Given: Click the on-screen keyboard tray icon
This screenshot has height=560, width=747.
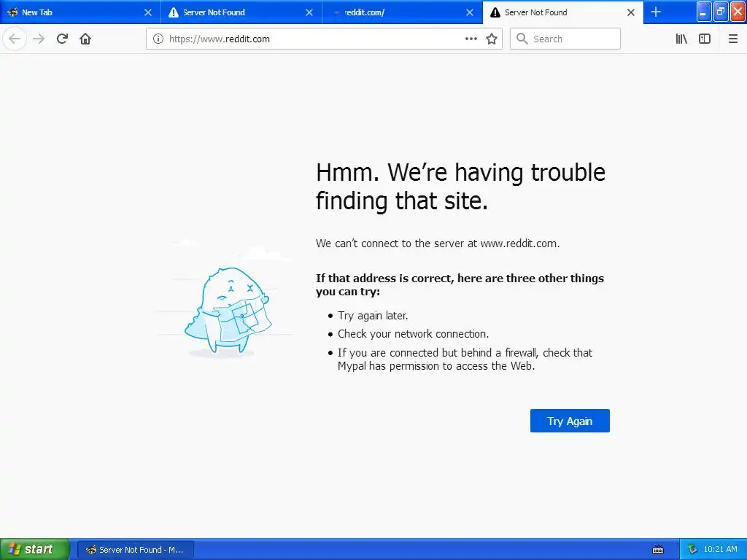Looking at the screenshot, I should point(658,550).
